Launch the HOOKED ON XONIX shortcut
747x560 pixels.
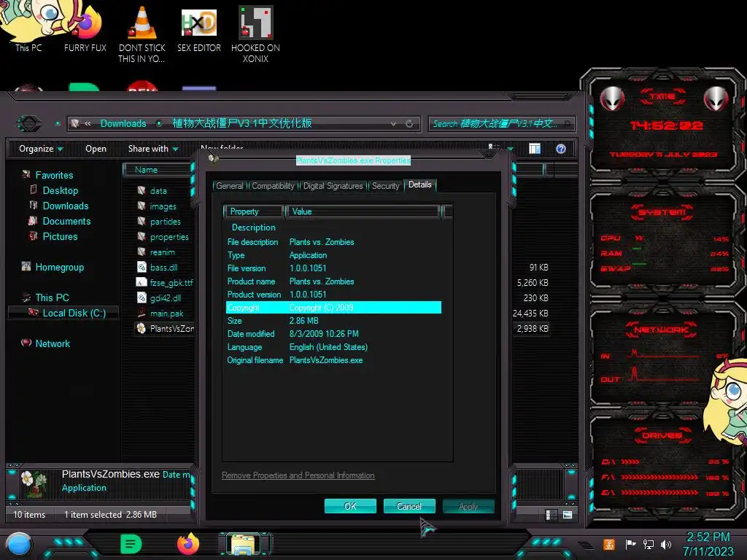[x=255, y=34]
